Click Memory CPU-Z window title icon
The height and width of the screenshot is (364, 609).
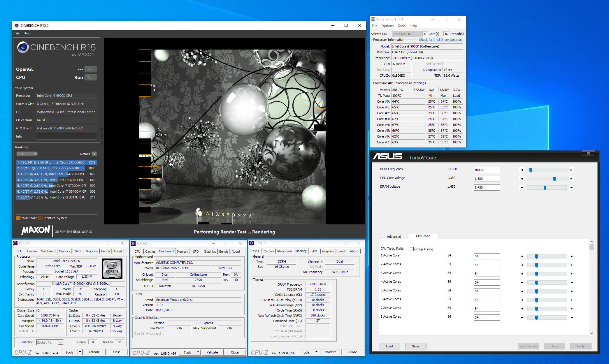click(252, 243)
